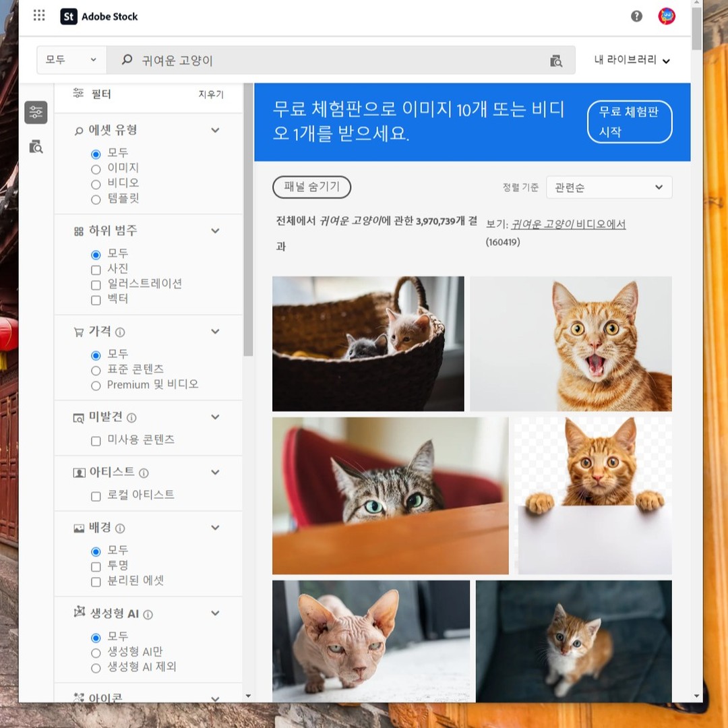Click the info icon next to 생성형 AI
Screen dimensions: 728x728
click(148, 614)
